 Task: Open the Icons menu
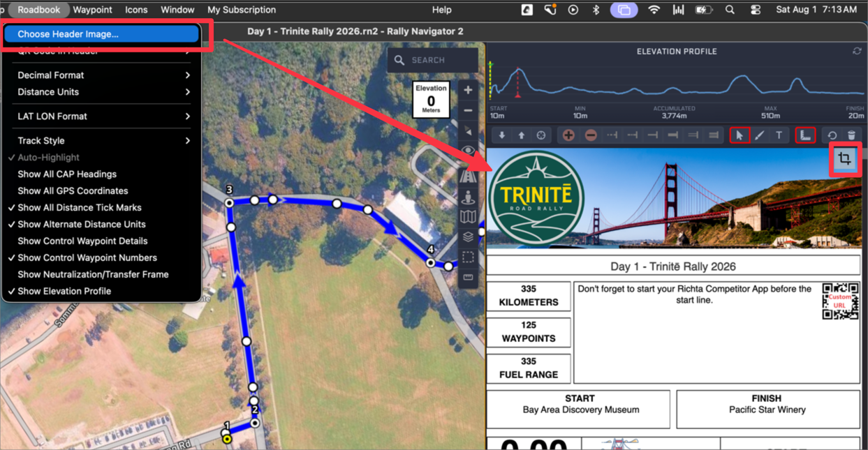click(x=136, y=10)
